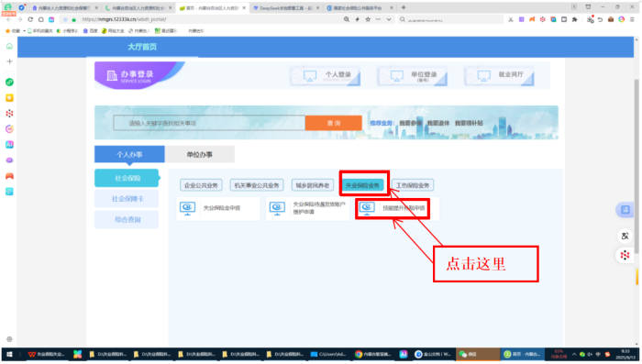The height and width of the screenshot is (364, 642).
Task: Click the 就业网厅 button
Action: 499,76
